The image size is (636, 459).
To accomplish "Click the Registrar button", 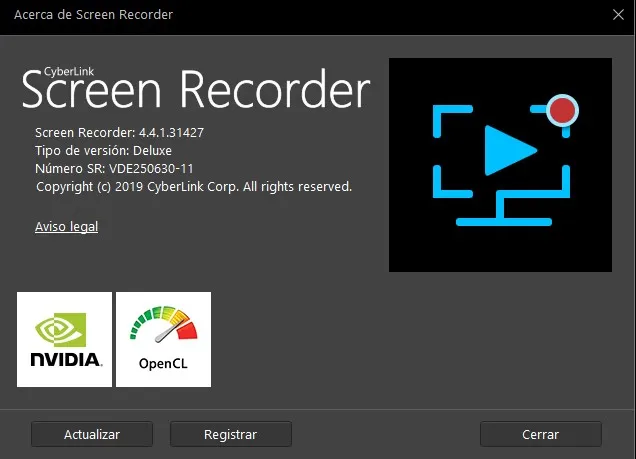I will point(230,434).
